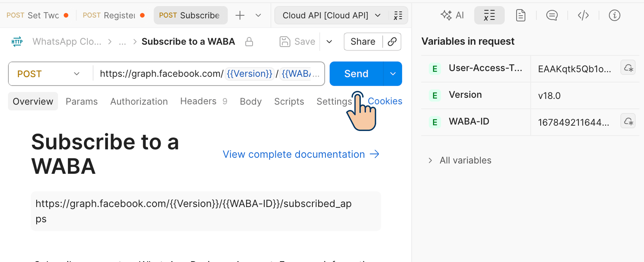The height and width of the screenshot is (262, 644).
Task: Select the Overview tab
Action: 33,101
